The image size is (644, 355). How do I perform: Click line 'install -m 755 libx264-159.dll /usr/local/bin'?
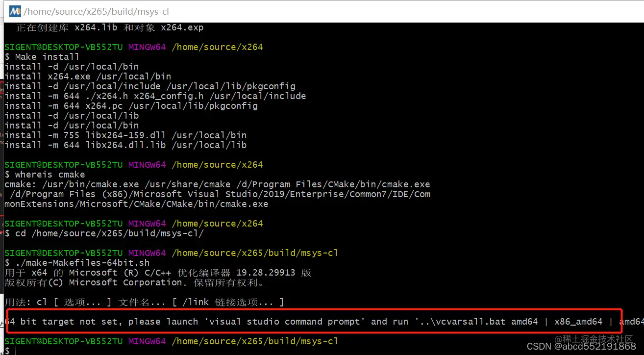pos(125,135)
